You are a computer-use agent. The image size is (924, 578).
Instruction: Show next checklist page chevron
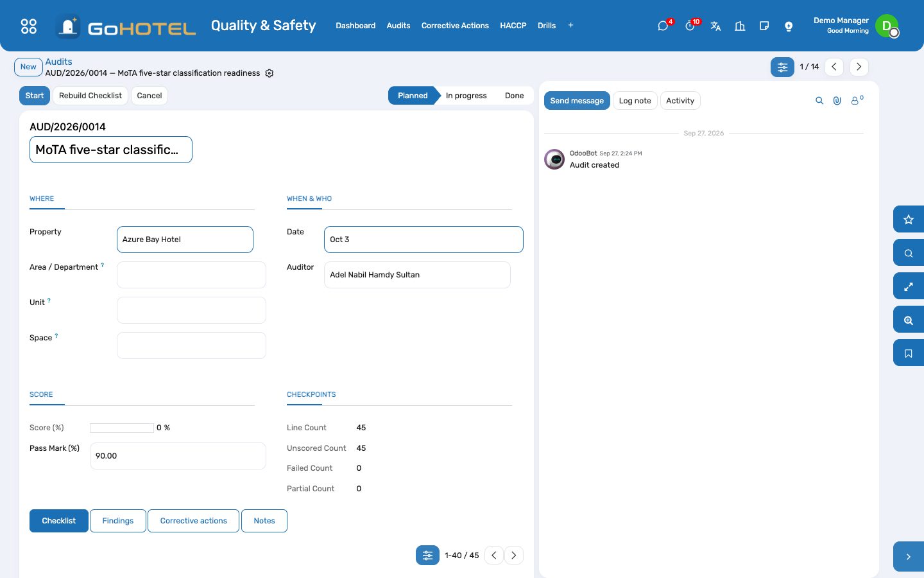(514, 556)
